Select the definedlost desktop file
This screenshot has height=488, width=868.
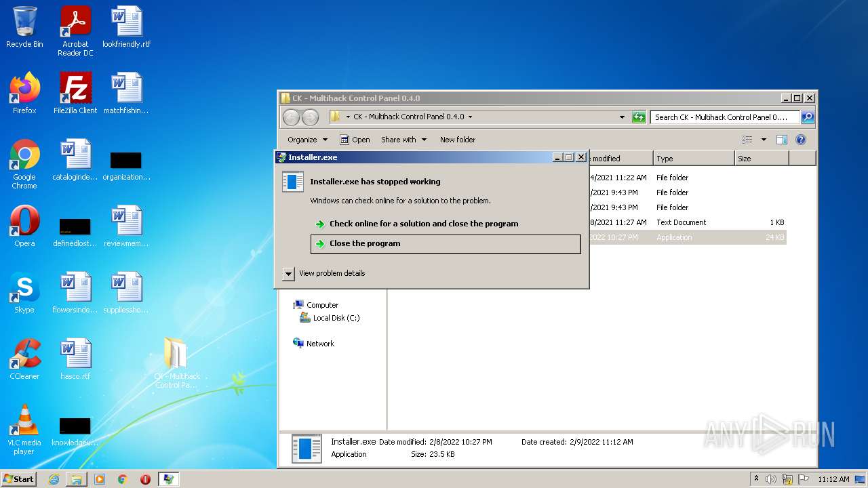click(75, 232)
